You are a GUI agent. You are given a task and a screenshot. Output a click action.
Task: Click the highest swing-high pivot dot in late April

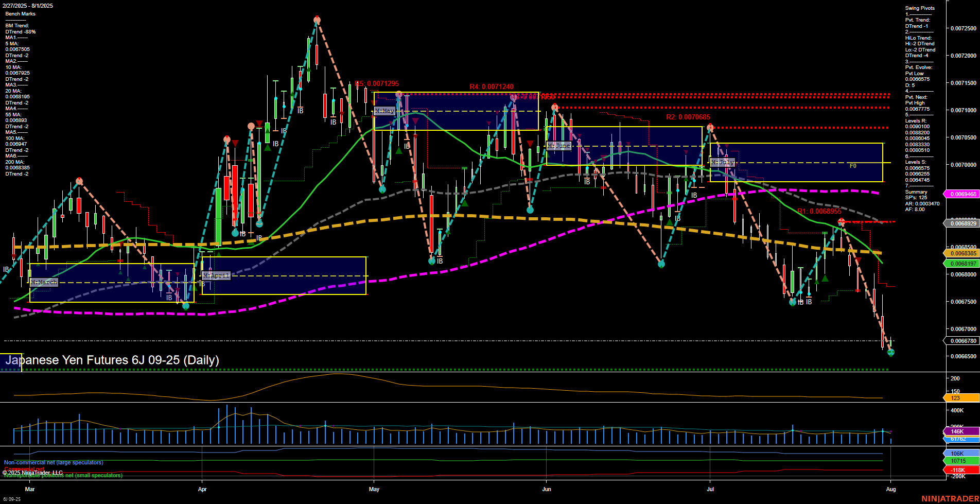pos(317,20)
